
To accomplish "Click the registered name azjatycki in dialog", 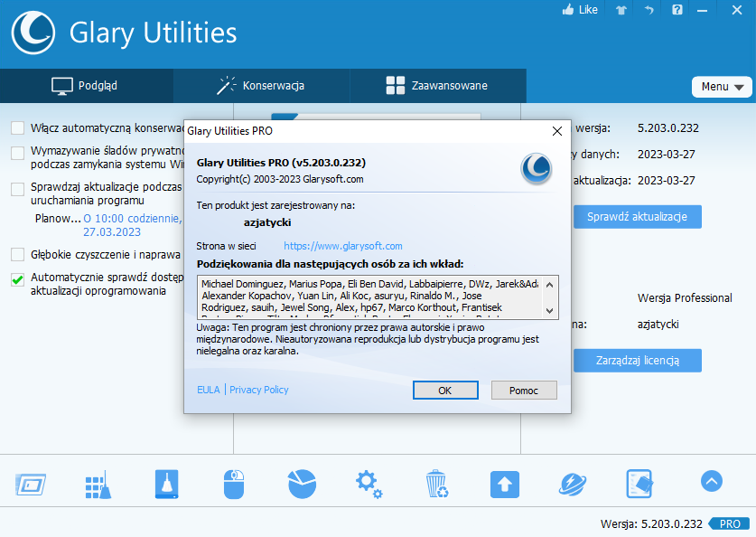I will (x=267, y=223).
